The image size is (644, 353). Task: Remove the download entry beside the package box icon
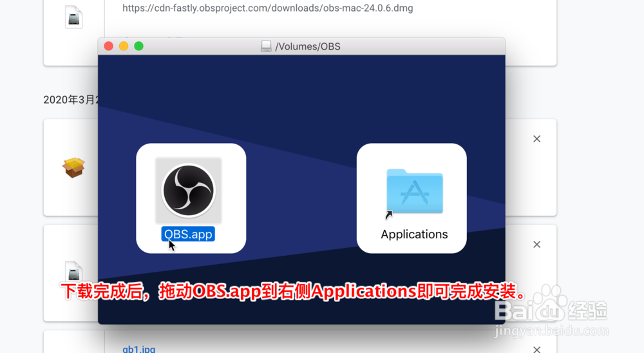[537, 139]
